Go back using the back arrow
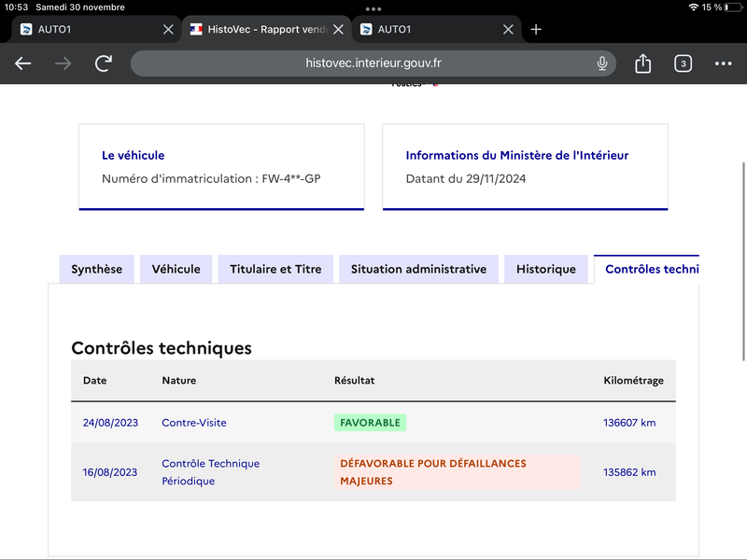The image size is (747, 560). tap(22, 63)
